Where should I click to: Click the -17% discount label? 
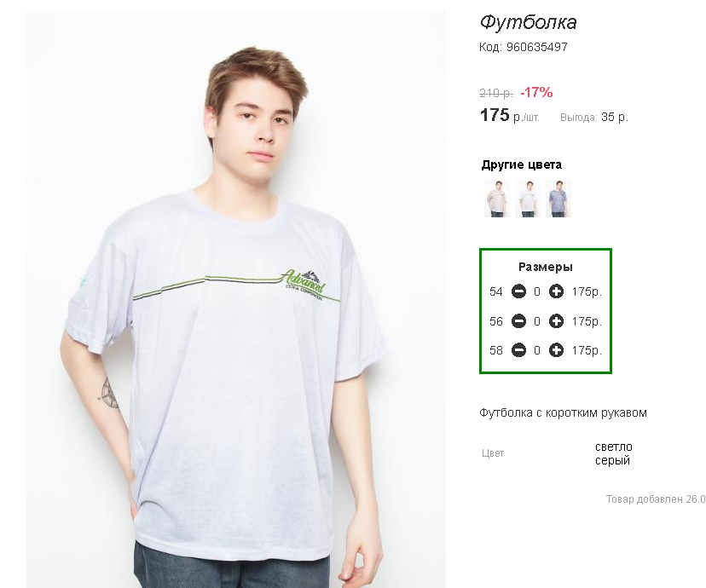(x=536, y=92)
